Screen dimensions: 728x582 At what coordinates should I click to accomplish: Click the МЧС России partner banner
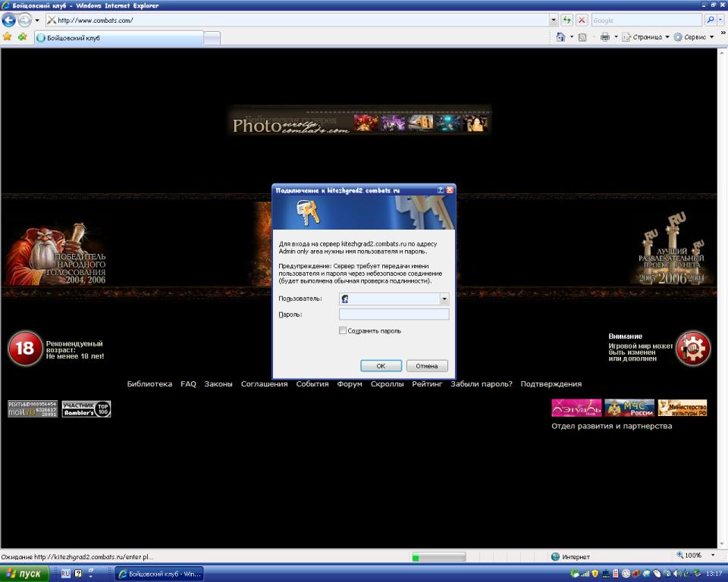click(x=629, y=408)
